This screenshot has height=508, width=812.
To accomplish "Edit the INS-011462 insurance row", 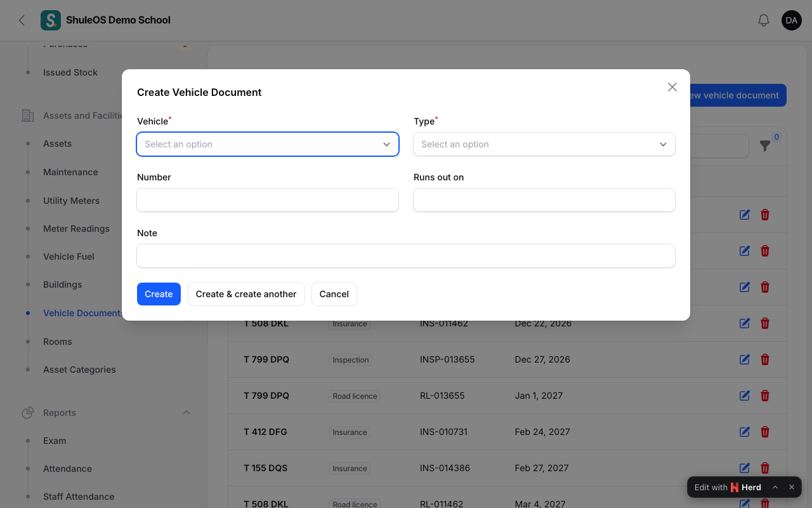I will 745,323.
